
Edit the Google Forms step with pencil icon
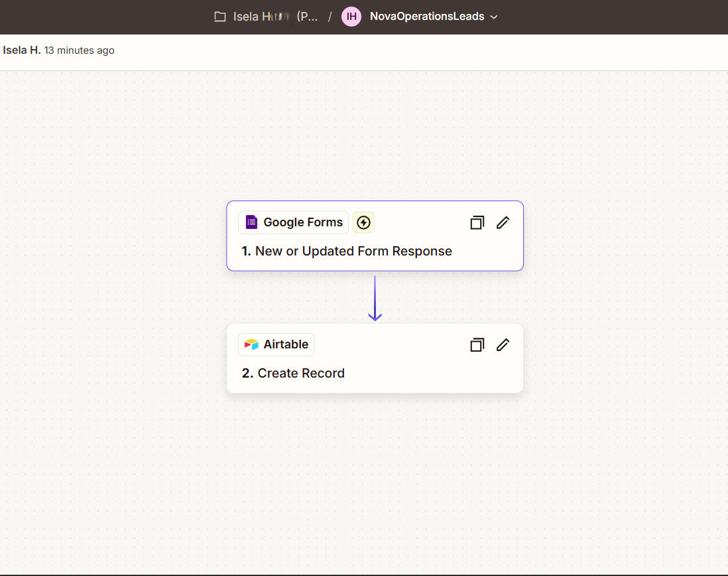click(x=503, y=223)
